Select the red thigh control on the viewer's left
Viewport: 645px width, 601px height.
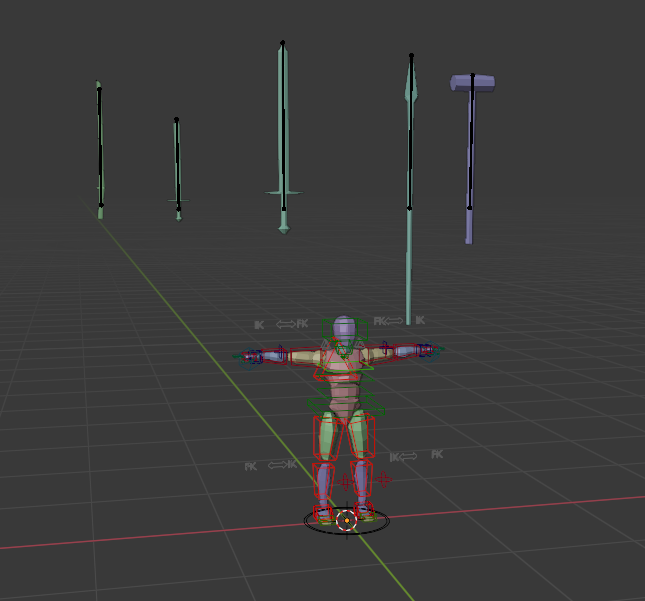328,437
